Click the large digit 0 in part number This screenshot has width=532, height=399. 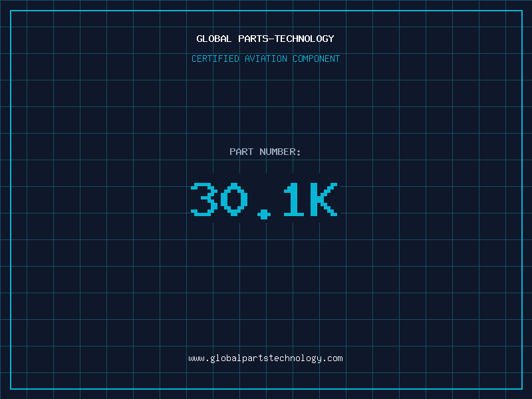coord(234,199)
